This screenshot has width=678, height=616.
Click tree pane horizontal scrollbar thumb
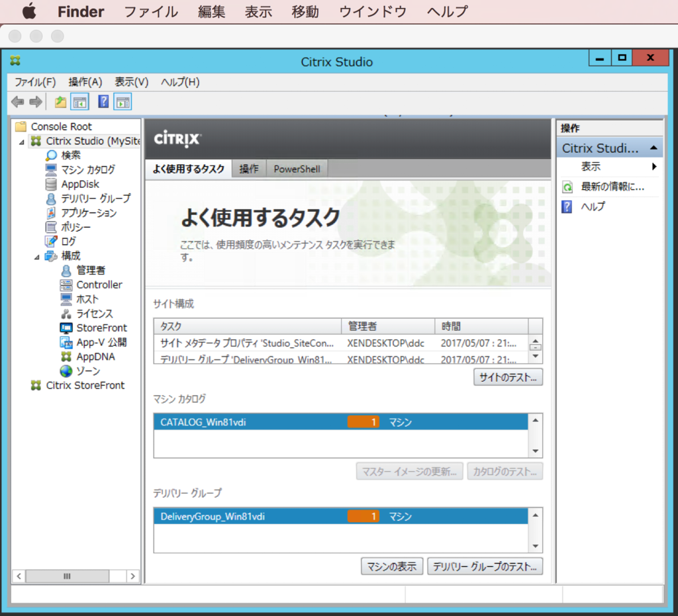[x=67, y=576]
